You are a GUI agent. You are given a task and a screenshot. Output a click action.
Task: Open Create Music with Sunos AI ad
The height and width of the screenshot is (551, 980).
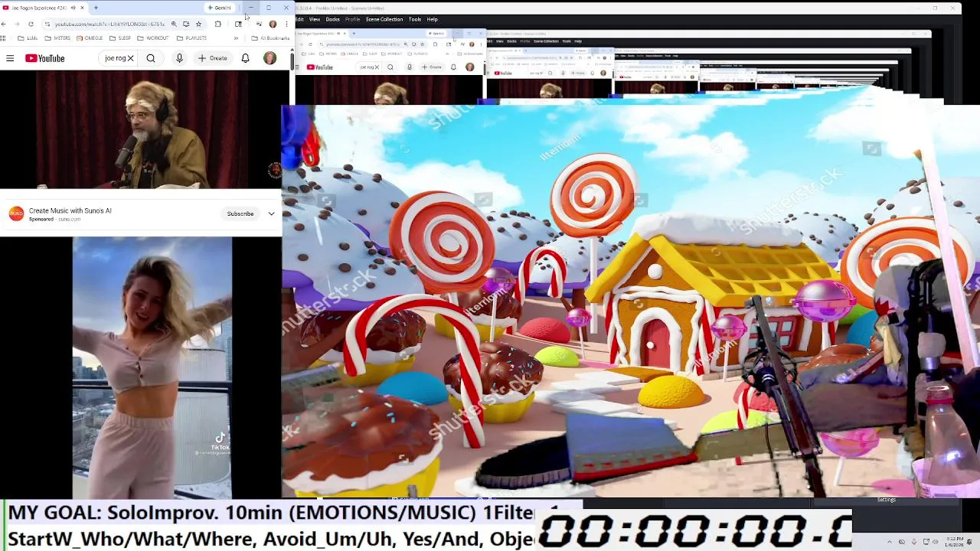click(70, 210)
